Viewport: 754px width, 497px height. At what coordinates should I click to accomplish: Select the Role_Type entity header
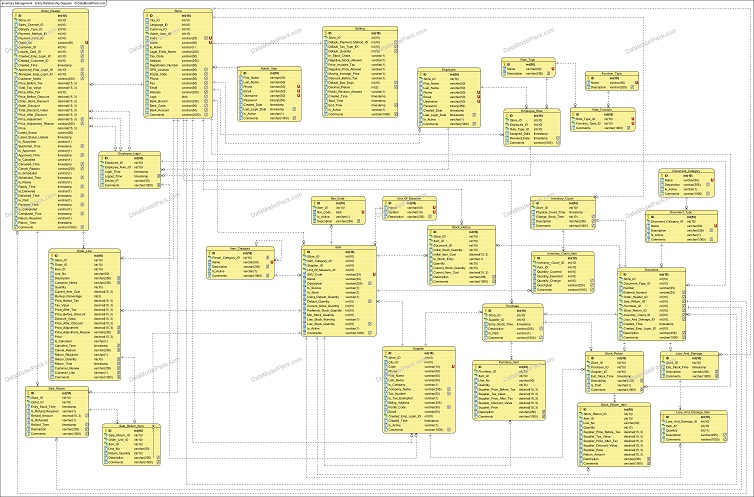(x=528, y=60)
